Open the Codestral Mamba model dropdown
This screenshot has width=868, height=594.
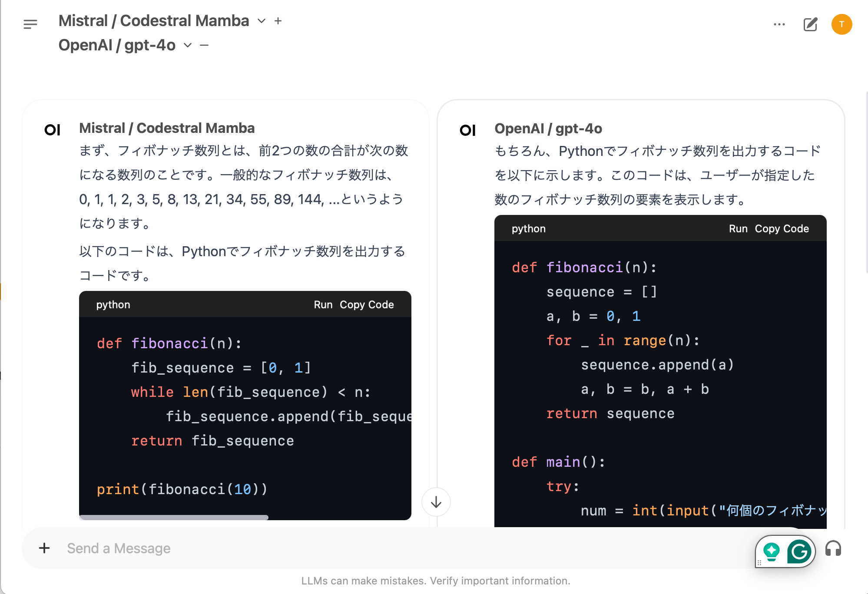pos(261,20)
